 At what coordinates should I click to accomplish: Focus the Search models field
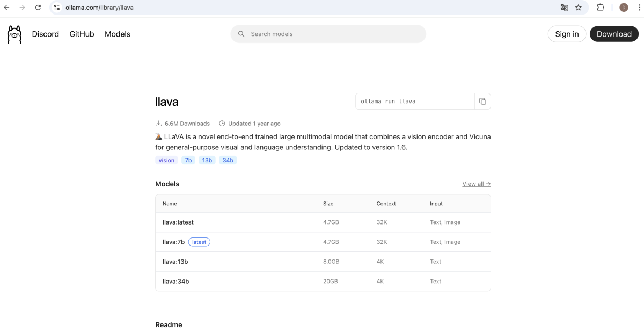coord(328,34)
